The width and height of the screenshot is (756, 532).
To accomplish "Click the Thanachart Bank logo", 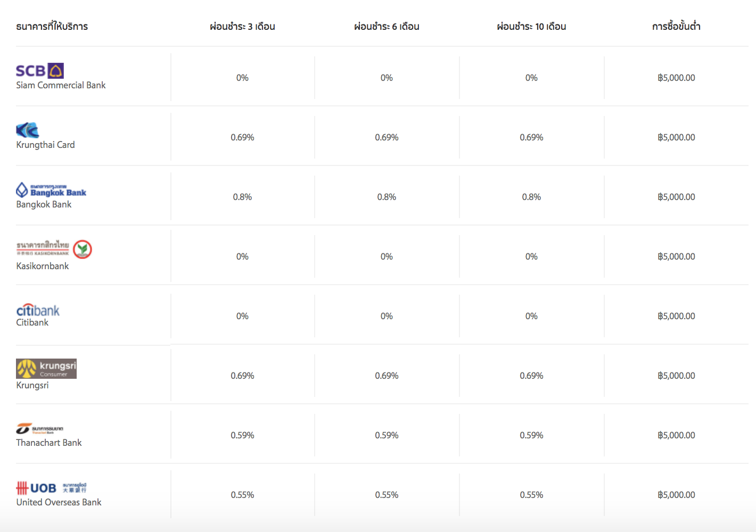I will coord(40,428).
